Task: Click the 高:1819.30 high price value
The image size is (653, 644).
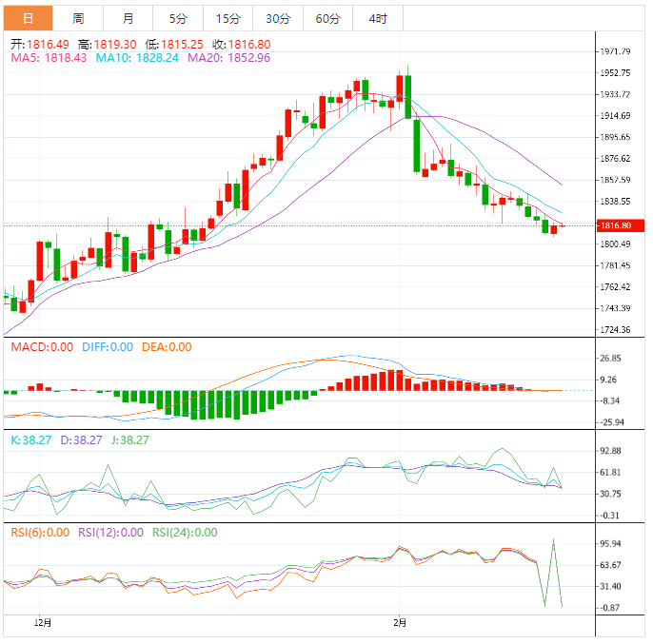Action: [x=108, y=45]
